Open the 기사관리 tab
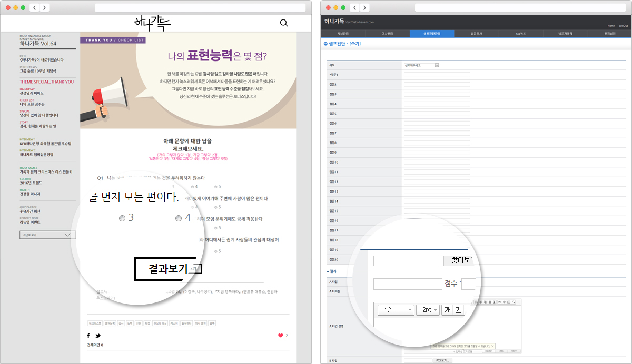 (387, 34)
